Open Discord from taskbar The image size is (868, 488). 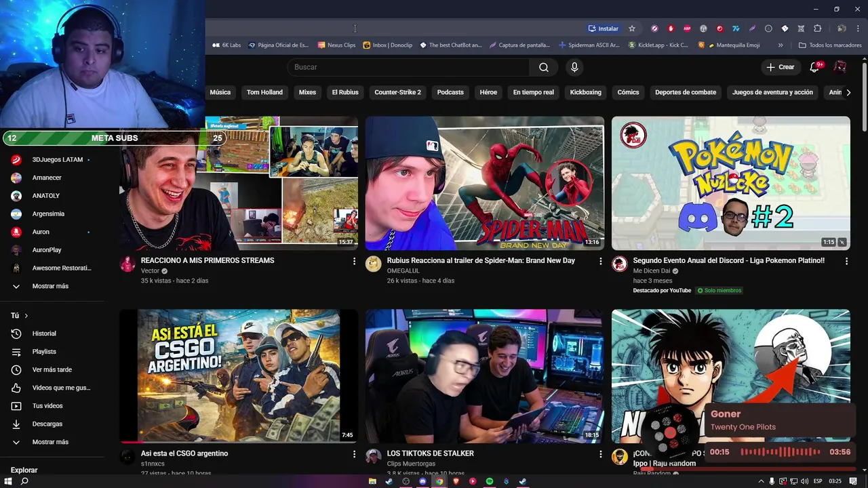click(422, 481)
